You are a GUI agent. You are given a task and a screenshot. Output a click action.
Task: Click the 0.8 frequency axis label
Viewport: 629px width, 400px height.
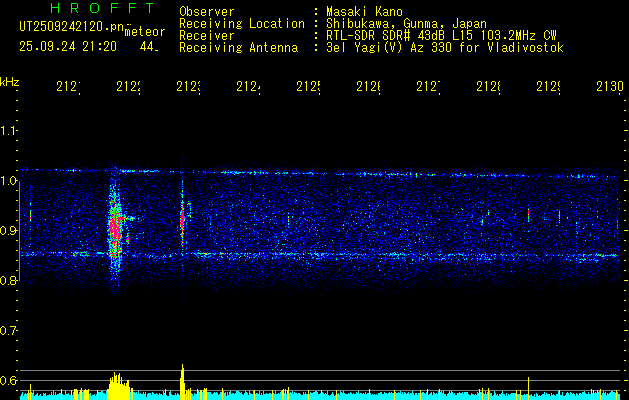click(x=8, y=280)
